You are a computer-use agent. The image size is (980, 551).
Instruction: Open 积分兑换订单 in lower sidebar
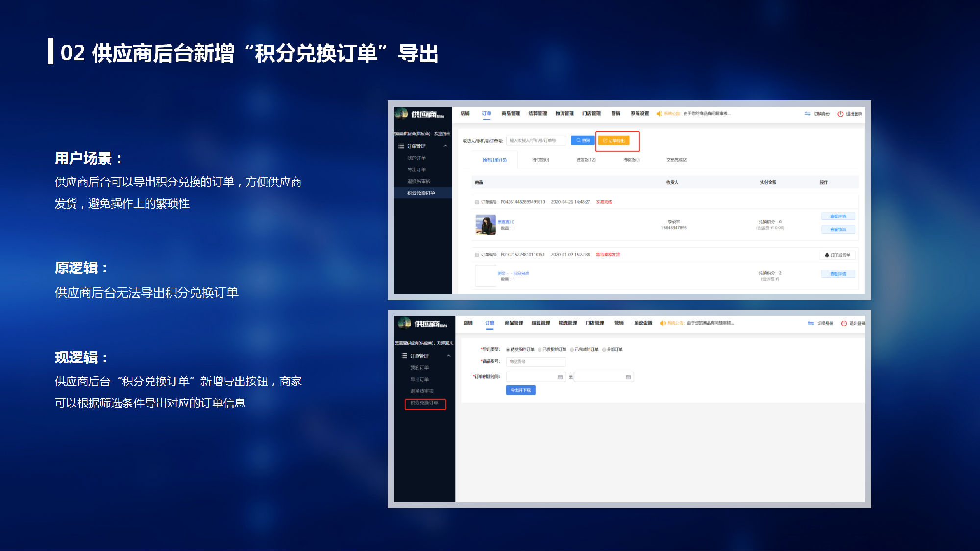424,403
